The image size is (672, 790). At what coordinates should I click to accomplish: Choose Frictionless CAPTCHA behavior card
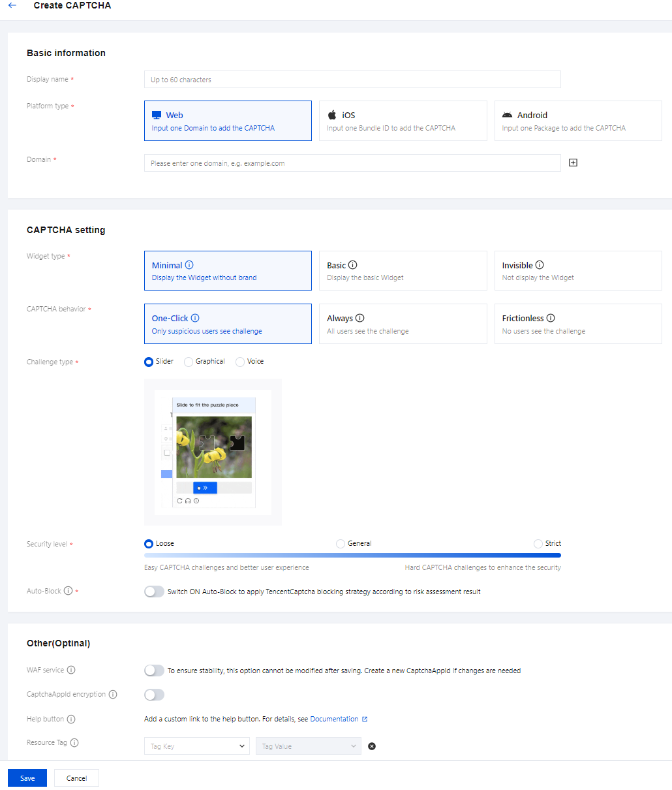pyautogui.click(x=578, y=324)
